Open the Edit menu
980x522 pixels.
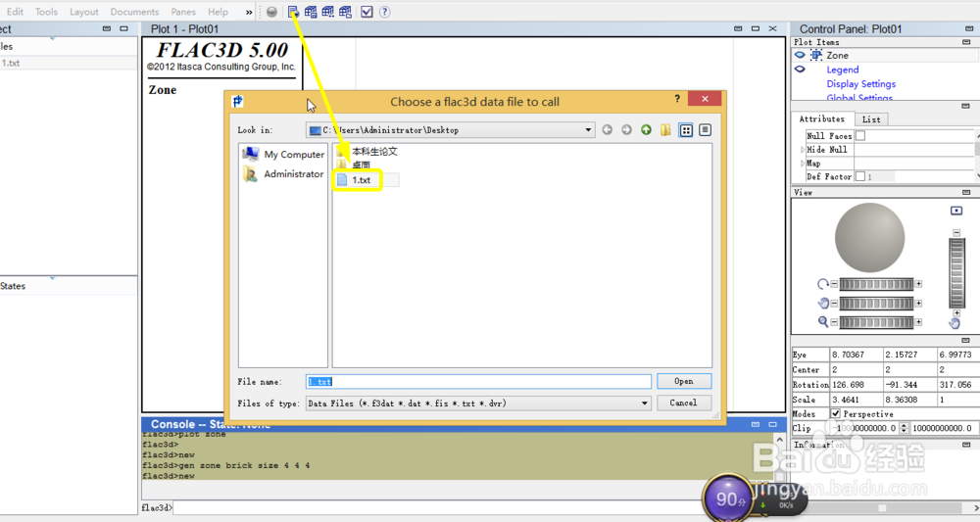pos(15,12)
